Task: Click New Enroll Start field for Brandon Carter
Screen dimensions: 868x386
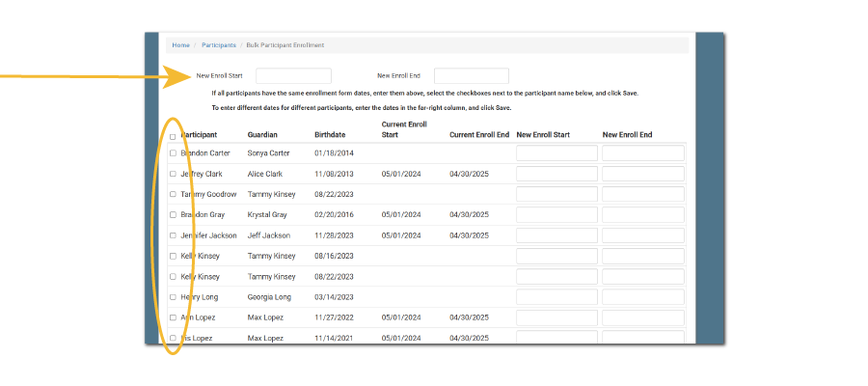Action: (556, 153)
